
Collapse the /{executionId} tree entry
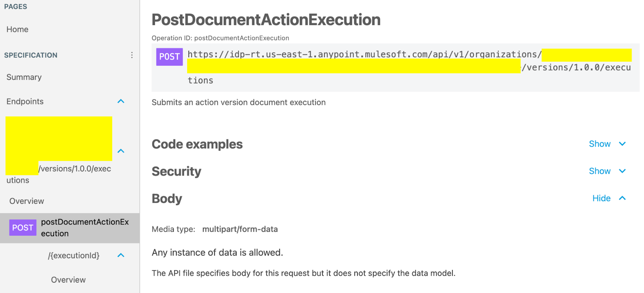click(x=120, y=255)
